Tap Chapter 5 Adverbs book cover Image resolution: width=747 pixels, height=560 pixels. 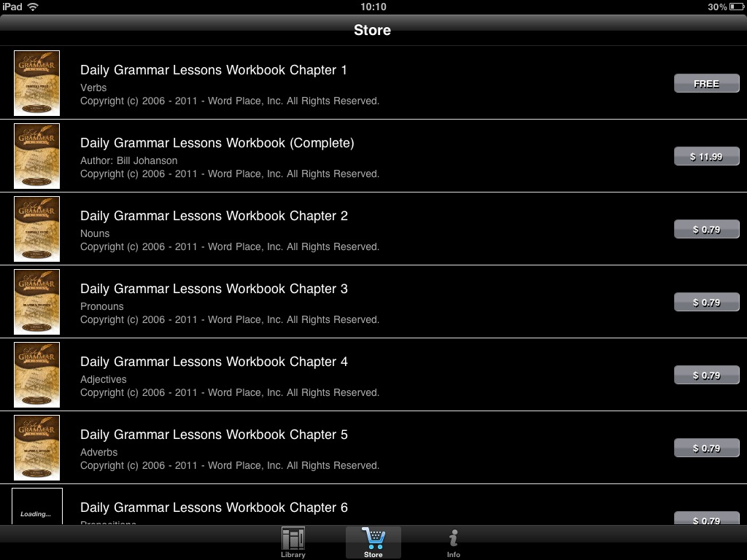pyautogui.click(x=36, y=447)
